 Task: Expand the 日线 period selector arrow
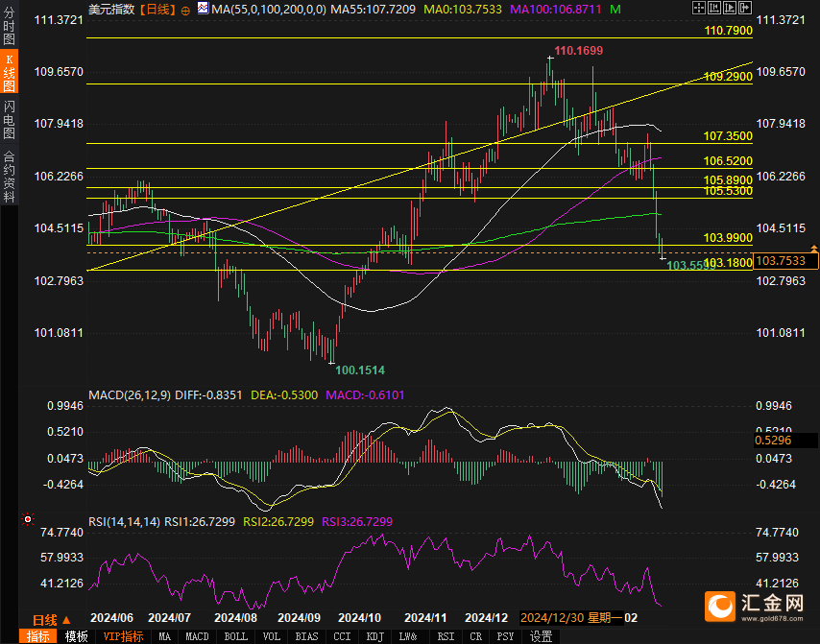66,620
